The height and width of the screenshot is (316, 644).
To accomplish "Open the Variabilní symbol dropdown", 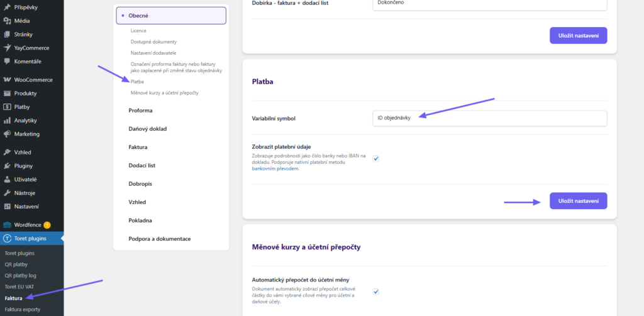I will [x=489, y=118].
